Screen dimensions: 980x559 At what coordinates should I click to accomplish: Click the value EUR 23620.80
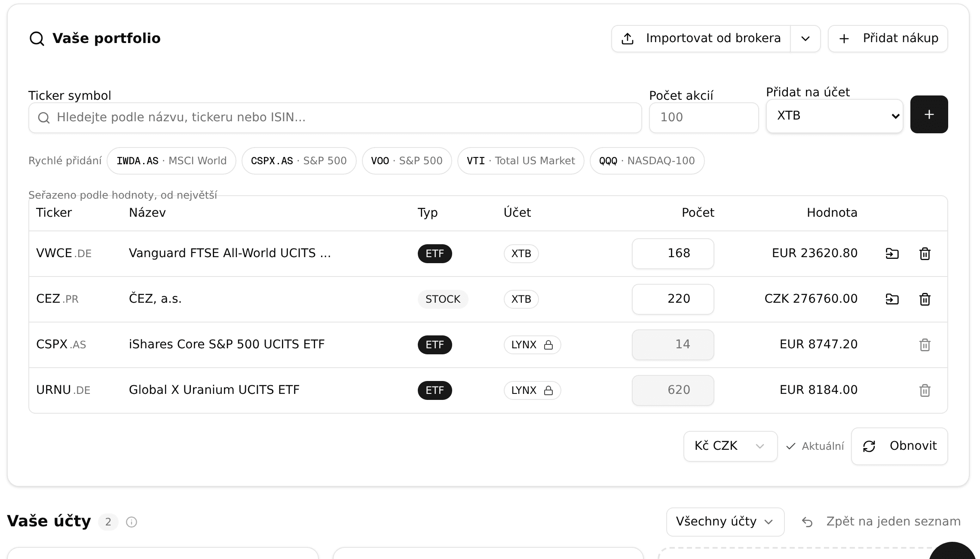click(x=815, y=253)
